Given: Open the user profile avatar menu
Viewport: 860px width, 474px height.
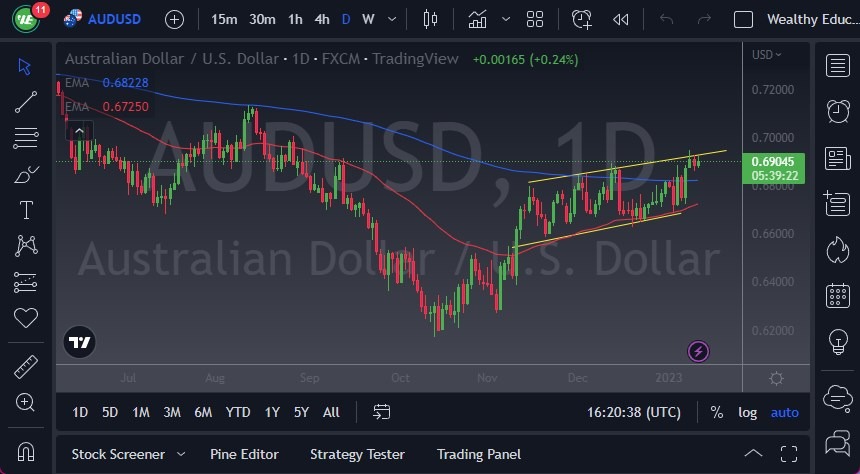Looking at the screenshot, I should click(25, 19).
